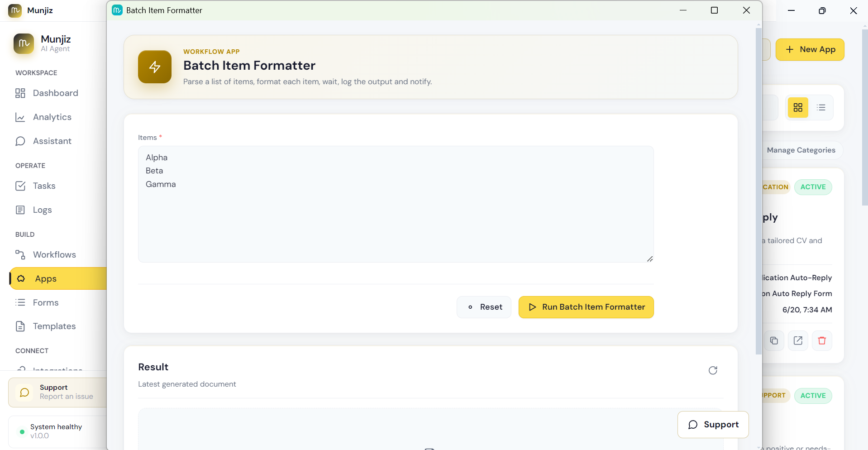Switch to grid view in Munjiz apps
The width and height of the screenshot is (868, 450).
(798, 108)
